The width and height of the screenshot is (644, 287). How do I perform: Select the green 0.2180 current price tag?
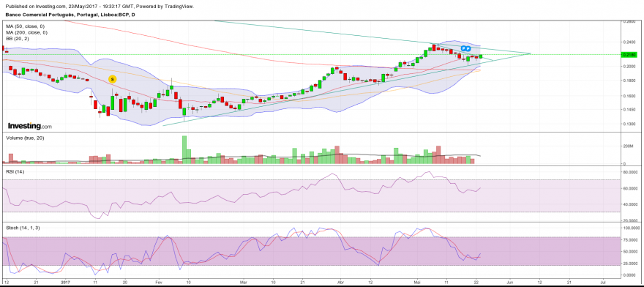tap(629, 55)
